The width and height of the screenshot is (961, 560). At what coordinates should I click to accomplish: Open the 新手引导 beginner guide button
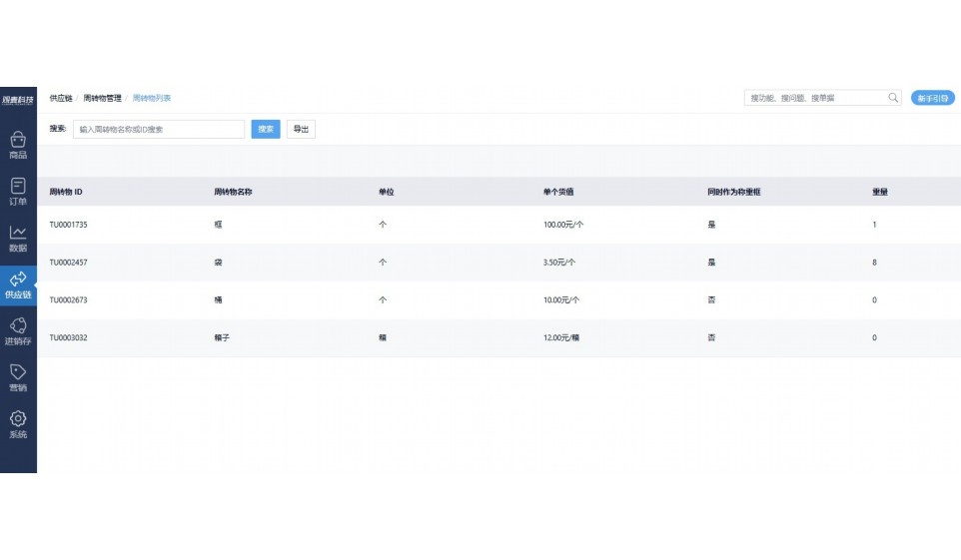[932, 98]
